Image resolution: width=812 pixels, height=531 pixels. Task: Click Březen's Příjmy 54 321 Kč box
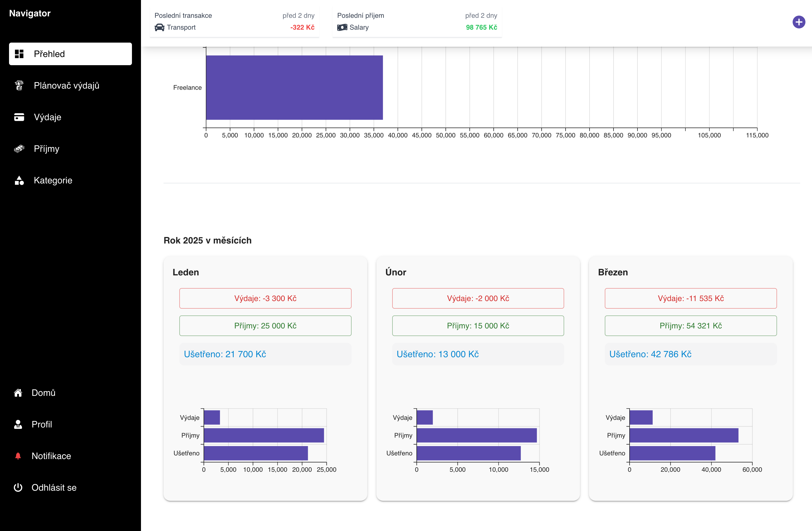coord(690,325)
